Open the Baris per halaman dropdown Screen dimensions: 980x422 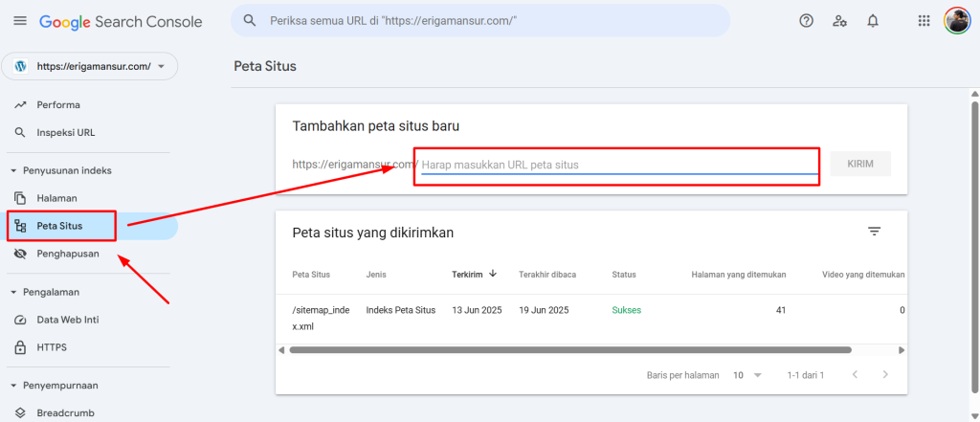[747, 375]
